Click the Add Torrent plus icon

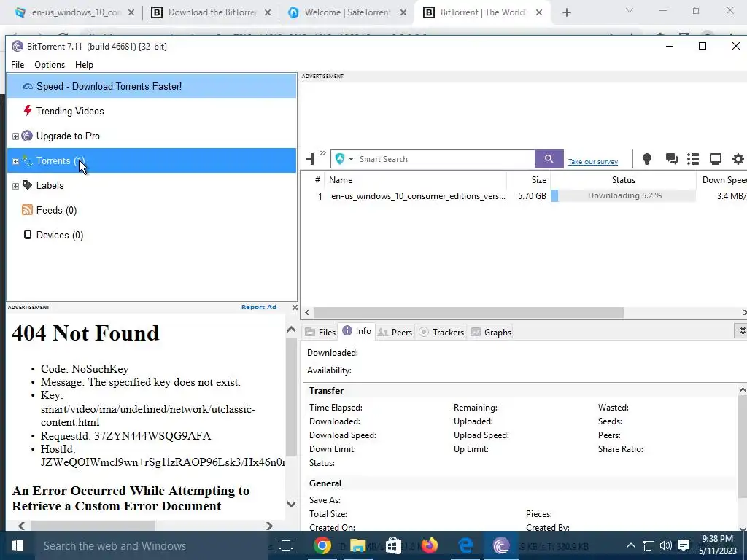pos(310,159)
